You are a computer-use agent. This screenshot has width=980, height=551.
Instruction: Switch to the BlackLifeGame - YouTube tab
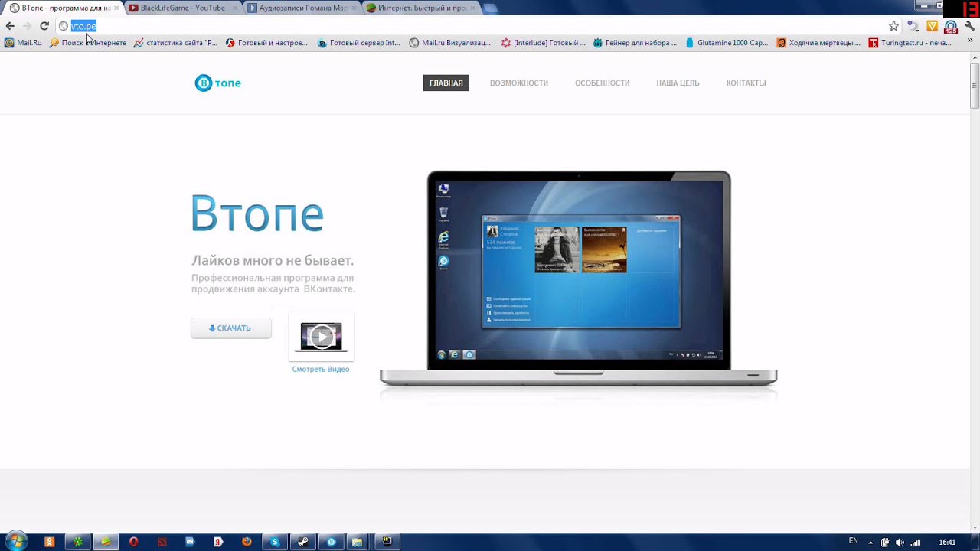(x=182, y=8)
